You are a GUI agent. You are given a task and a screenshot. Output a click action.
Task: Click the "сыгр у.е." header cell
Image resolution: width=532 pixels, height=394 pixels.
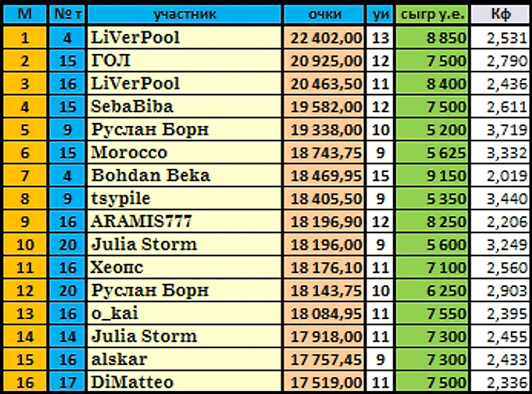[432, 15]
